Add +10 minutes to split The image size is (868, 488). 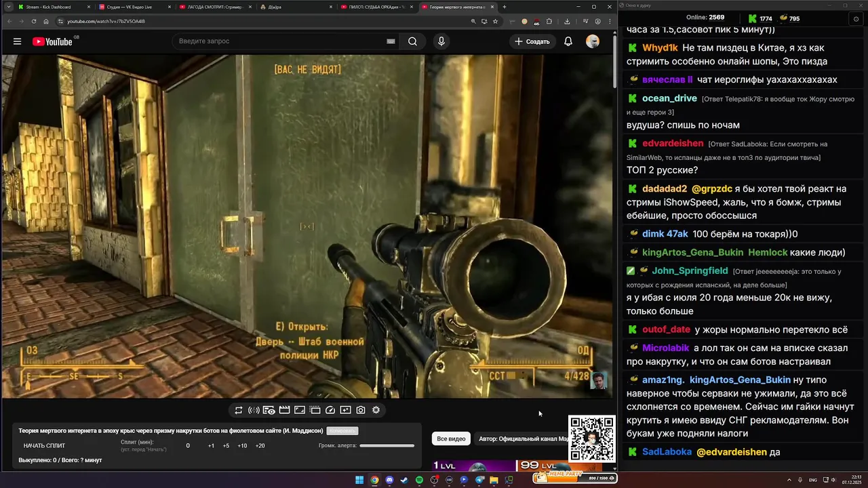242,446
